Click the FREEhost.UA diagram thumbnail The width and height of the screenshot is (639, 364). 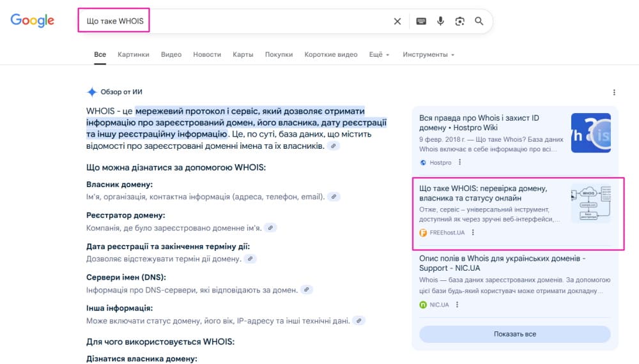tap(591, 203)
